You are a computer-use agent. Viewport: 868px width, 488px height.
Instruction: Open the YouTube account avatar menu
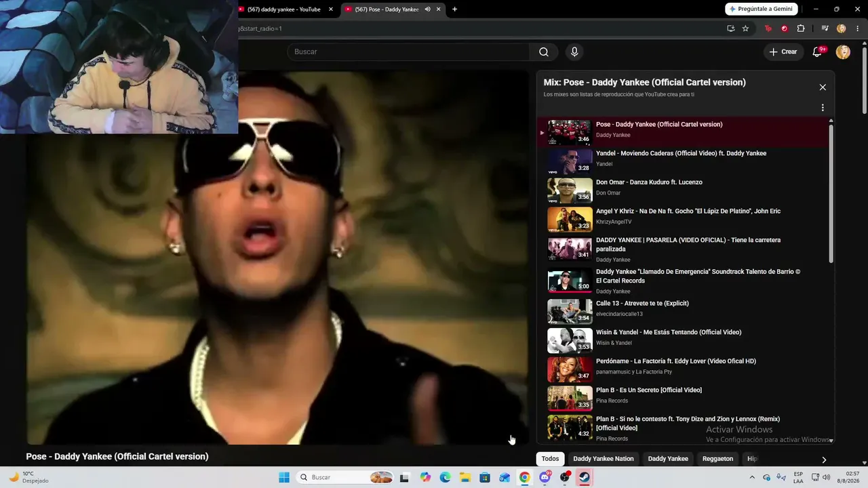click(x=843, y=52)
